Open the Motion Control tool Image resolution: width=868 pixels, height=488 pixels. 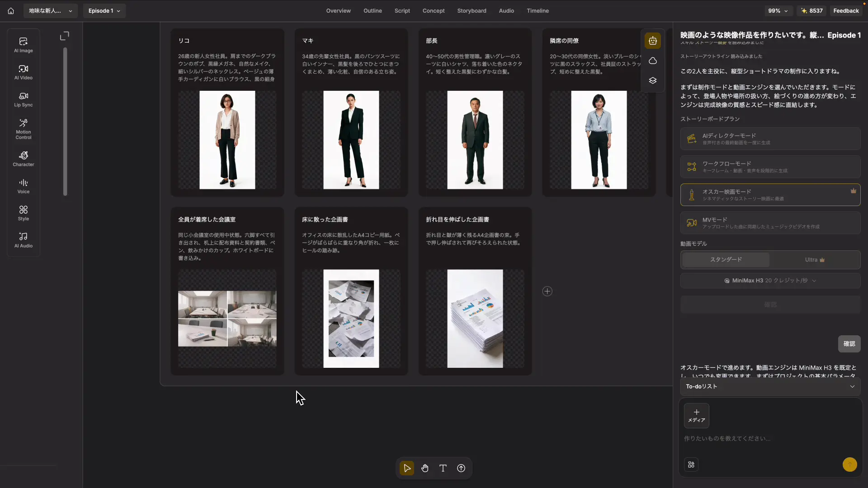pyautogui.click(x=24, y=129)
